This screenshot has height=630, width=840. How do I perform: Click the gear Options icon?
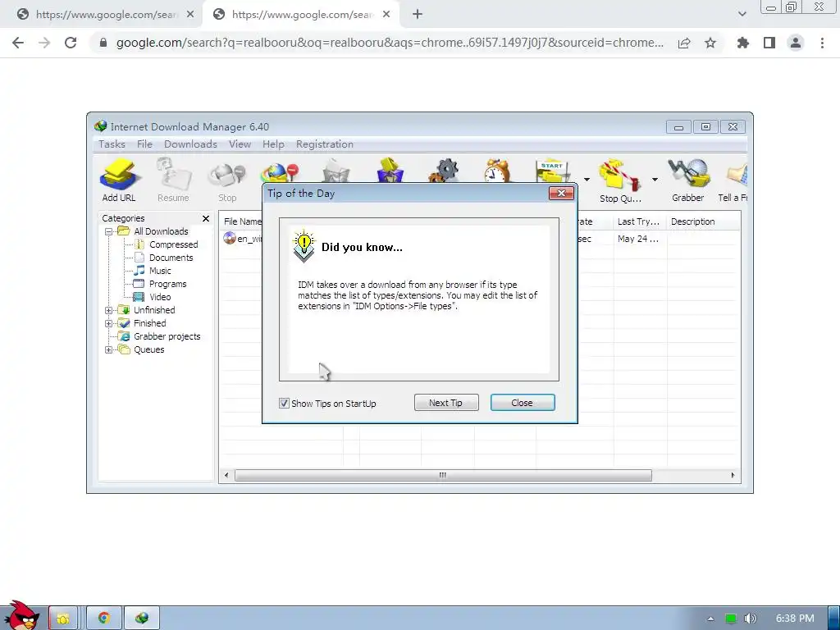[x=444, y=171]
